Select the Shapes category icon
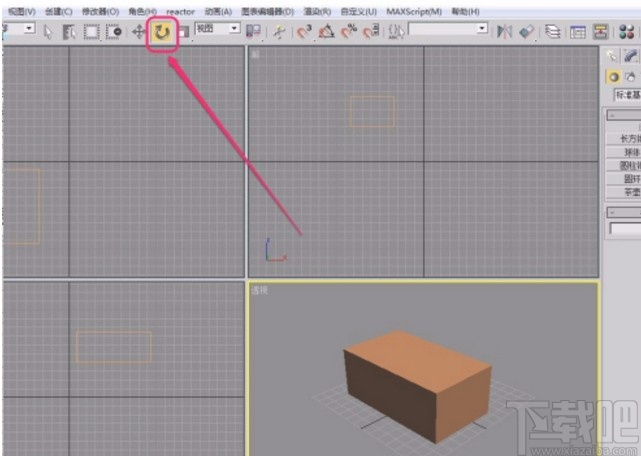The height and width of the screenshot is (456, 641). click(631, 77)
